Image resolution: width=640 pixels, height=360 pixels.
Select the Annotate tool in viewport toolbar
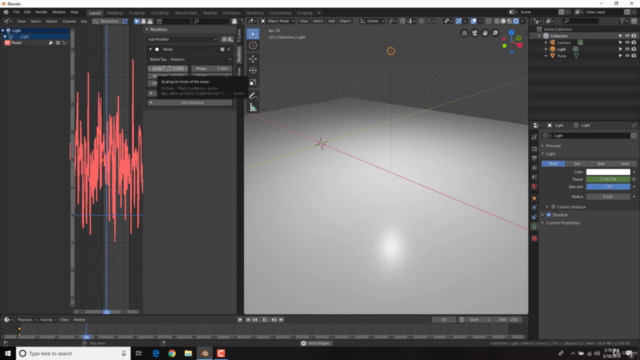[x=253, y=96]
